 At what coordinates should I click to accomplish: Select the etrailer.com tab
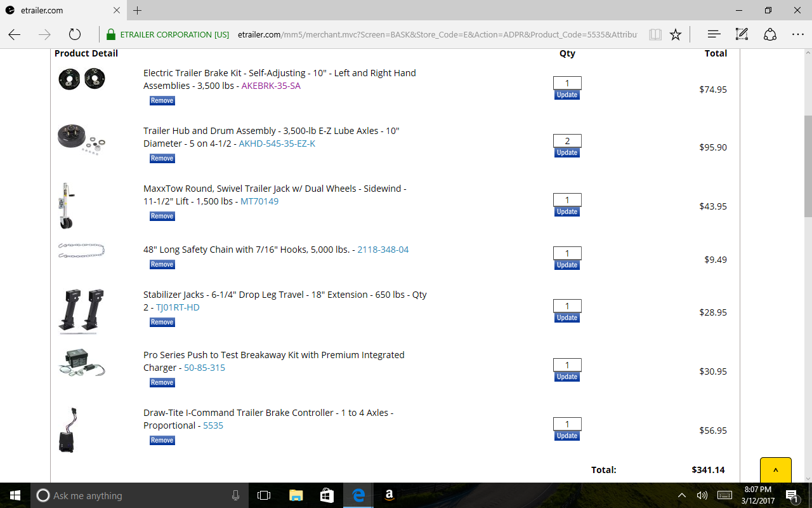pos(63,10)
